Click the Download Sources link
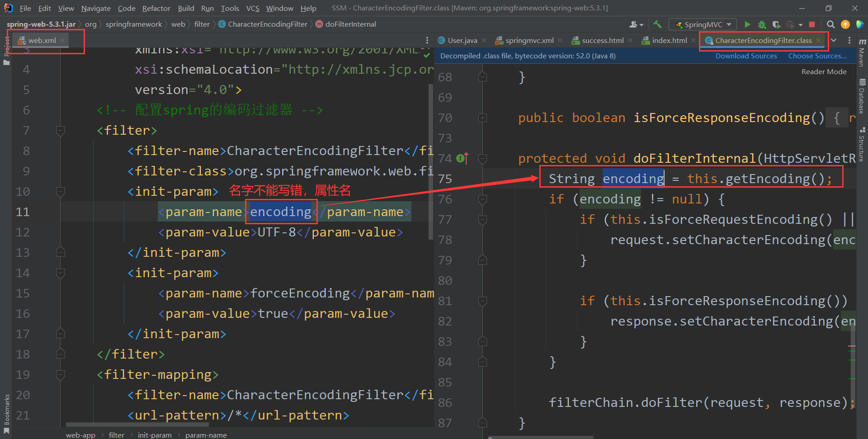This screenshot has width=868, height=439. point(746,56)
